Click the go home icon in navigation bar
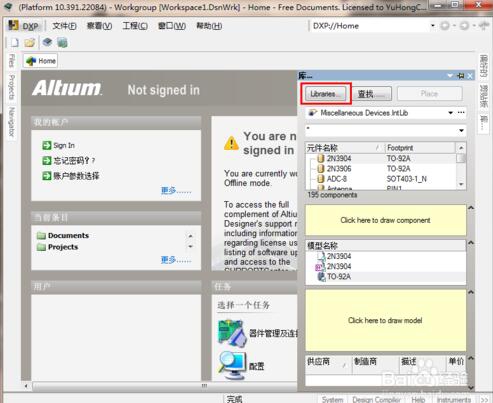The height and width of the screenshot is (403, 493). point(484,26)
